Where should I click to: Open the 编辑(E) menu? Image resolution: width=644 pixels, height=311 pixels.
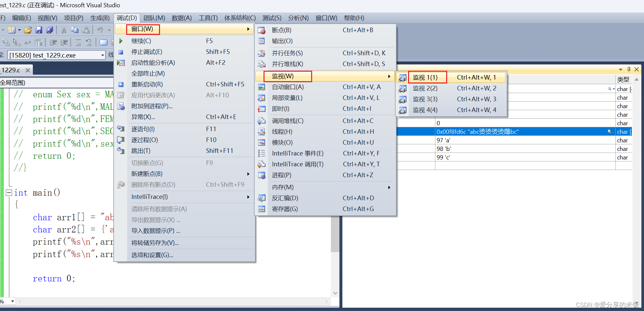21,18
